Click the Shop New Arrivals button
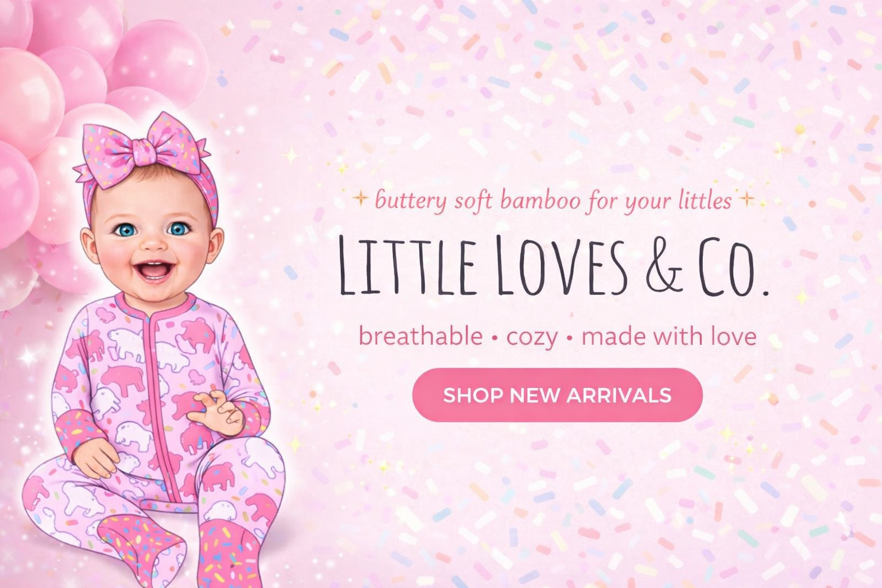882x588 pixels. pyautogui.click(x=557, y=395)
